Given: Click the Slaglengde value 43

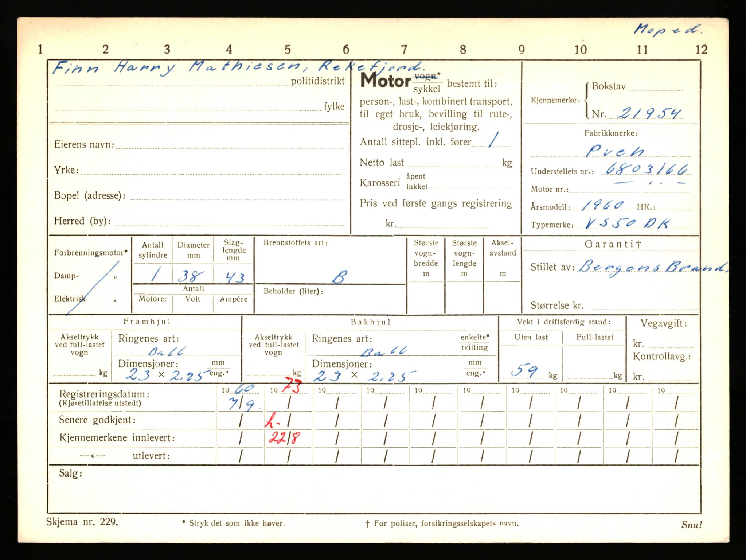Looking at the screenshot, I should point(234,277).
